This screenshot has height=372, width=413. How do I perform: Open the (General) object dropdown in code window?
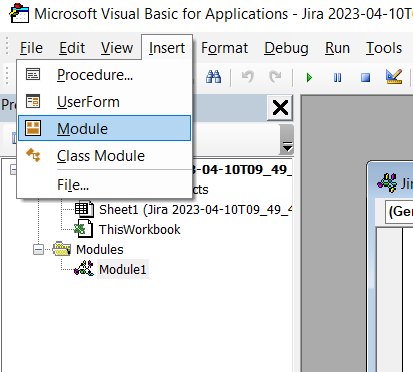tap(399, 211)
